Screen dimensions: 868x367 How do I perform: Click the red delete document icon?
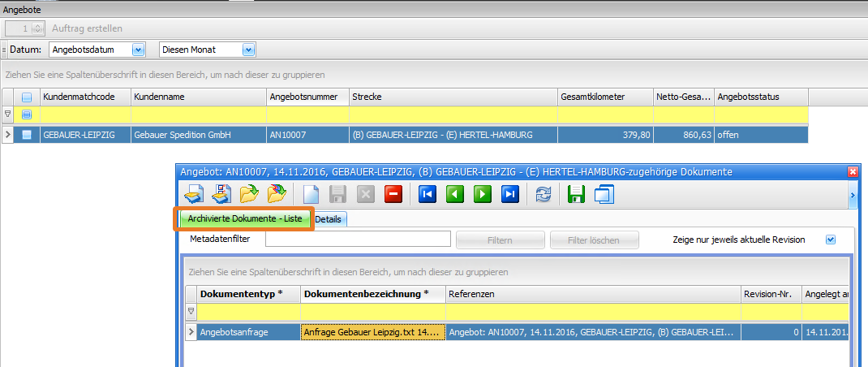tap(393, 194)
